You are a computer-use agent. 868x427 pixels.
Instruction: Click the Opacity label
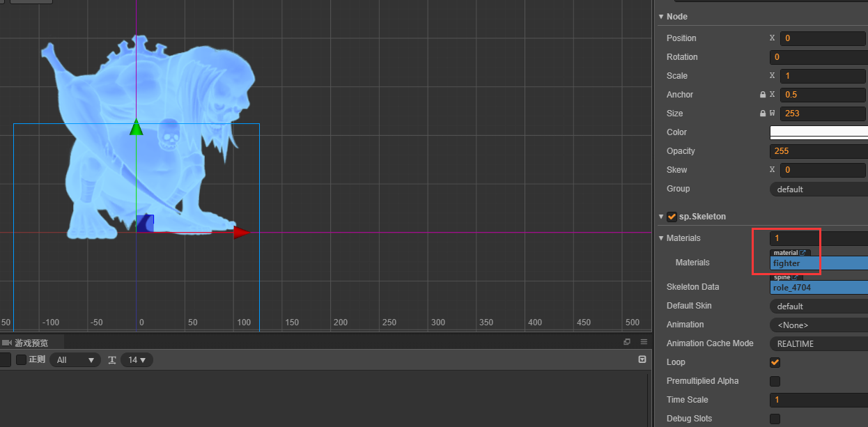click(x=681, y=151)
